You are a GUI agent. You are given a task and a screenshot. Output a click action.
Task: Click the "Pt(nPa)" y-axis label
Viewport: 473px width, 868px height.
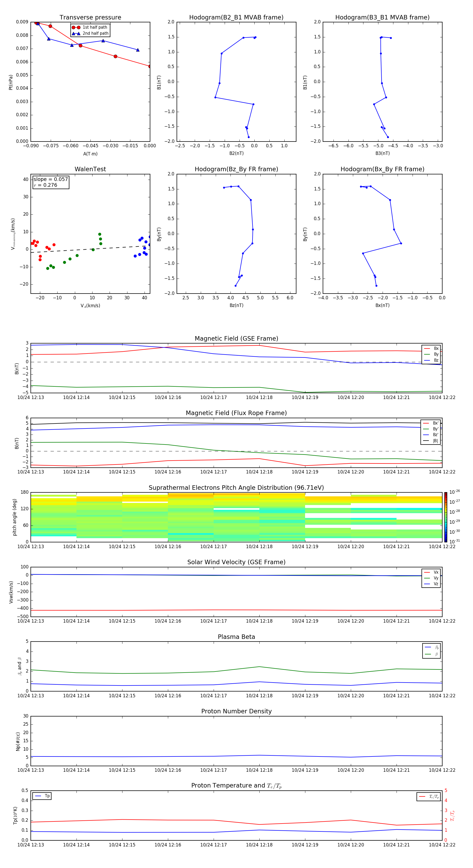tap(11, 82)
